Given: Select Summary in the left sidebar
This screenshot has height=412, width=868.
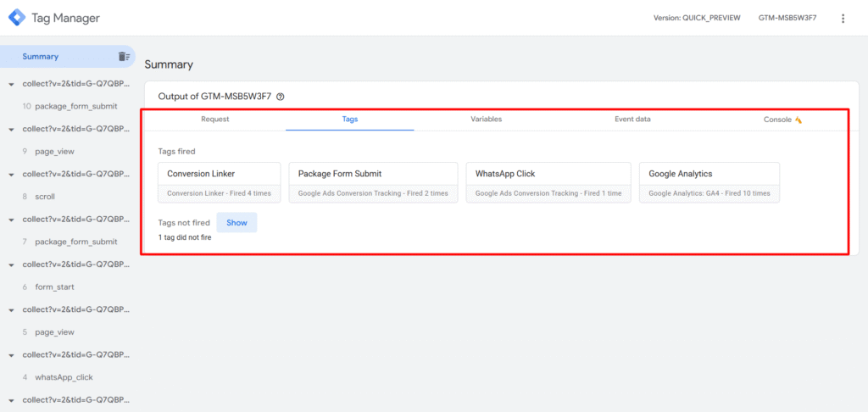Looking at the screenshot, I should [41, 57].
